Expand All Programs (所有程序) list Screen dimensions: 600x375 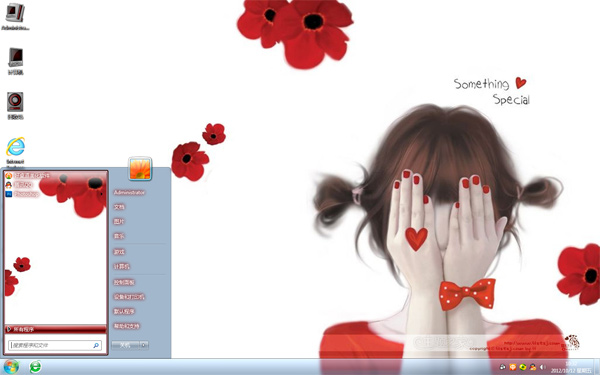55,329
